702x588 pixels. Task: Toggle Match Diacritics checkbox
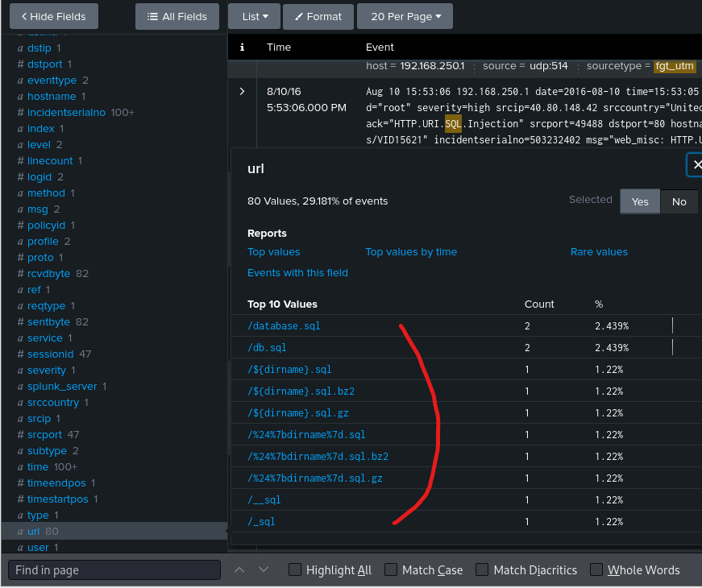click(482, 569)
